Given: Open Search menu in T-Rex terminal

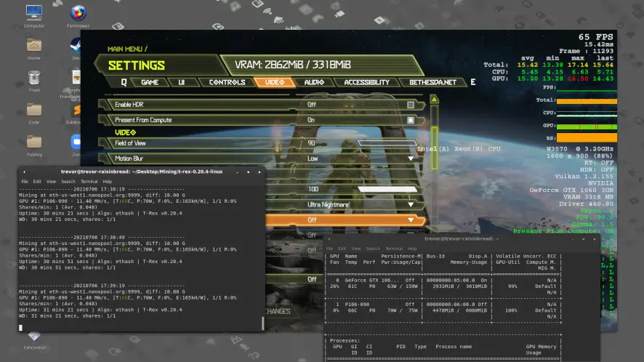Looking at the screenshot, I should [68, 181].
